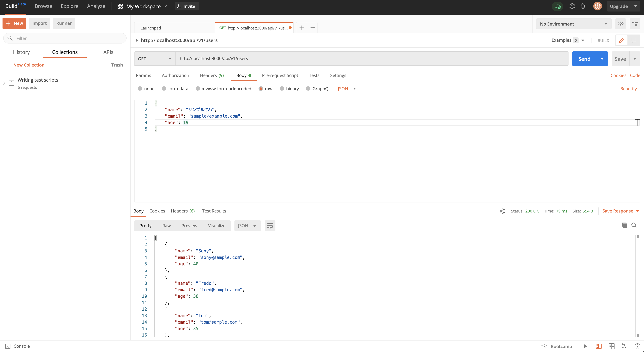The width and height of the screenshot is (644, 352).
Task: Copy response using the copy icon
Action: point(624,225)
